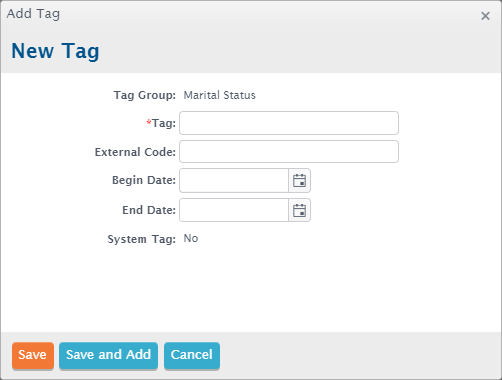Click the required *Tag label
Viewport: 502px width, 380px height.
pyautogui.click(x=161, y=123)
